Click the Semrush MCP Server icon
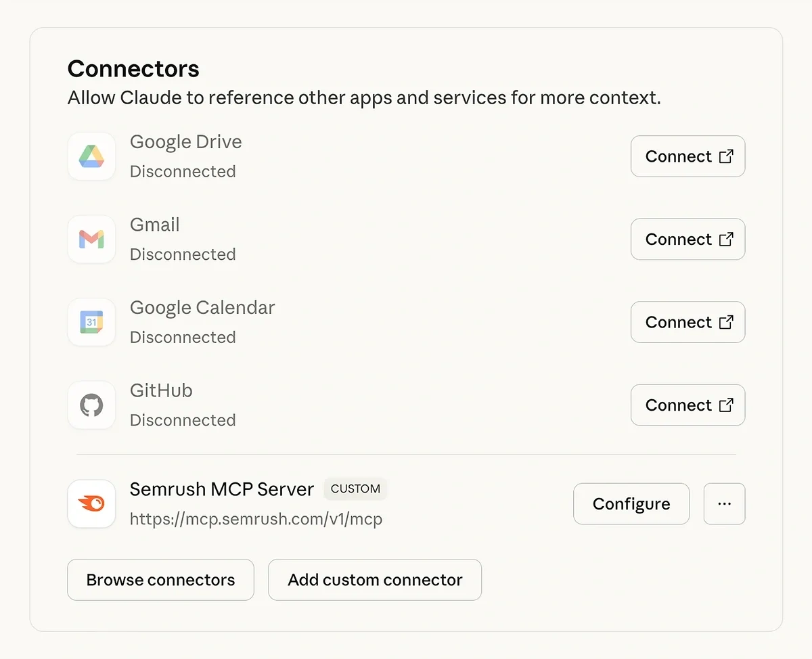Image resolution: width=812 pixels, height=659 pixels. point(91,503)
